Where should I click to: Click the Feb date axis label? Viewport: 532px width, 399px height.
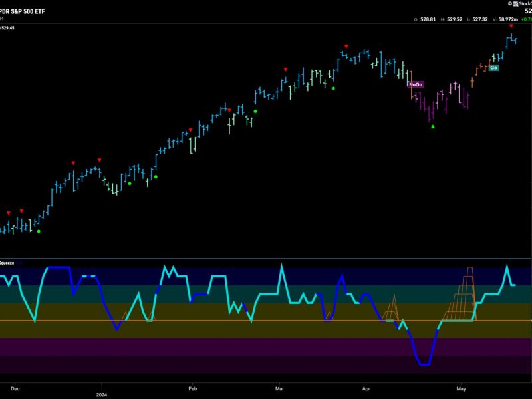point(192,389)
